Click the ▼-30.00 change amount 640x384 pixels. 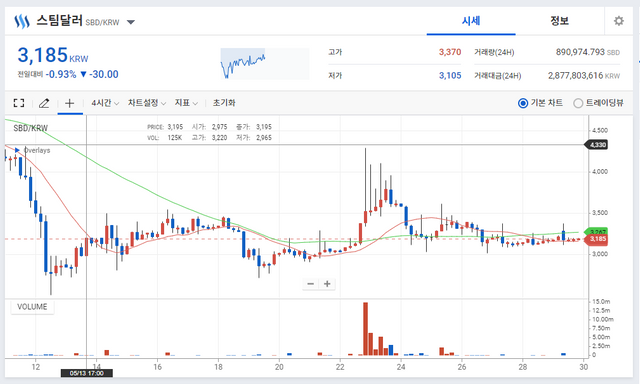99,74
